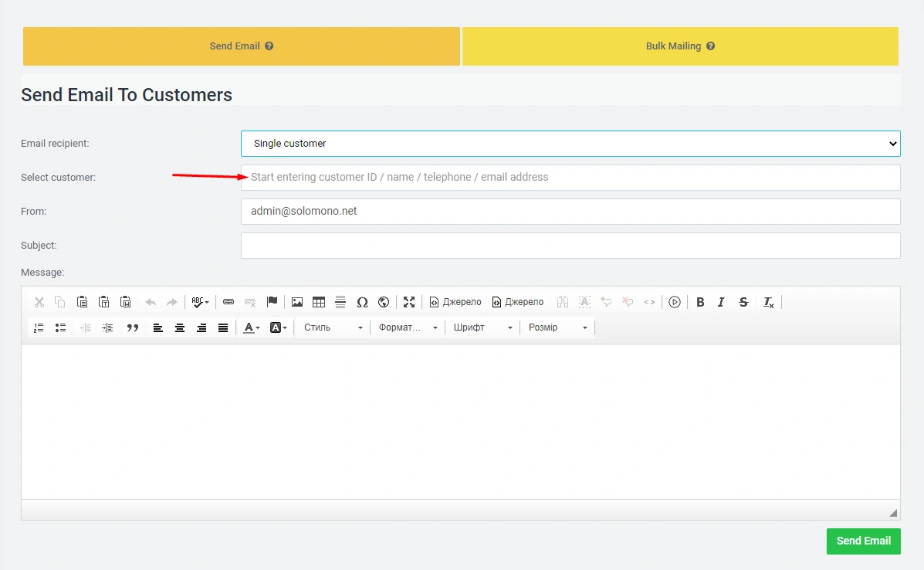
Task: Insert a link using the chain icon
Action: tap(228, 302)
